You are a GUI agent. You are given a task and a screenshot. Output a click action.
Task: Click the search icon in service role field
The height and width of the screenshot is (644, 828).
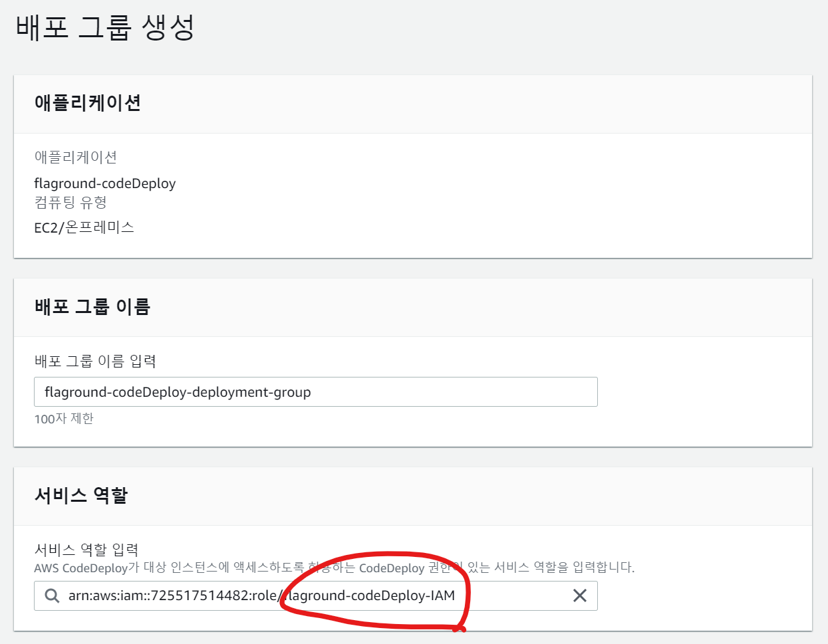click(52, 595)
